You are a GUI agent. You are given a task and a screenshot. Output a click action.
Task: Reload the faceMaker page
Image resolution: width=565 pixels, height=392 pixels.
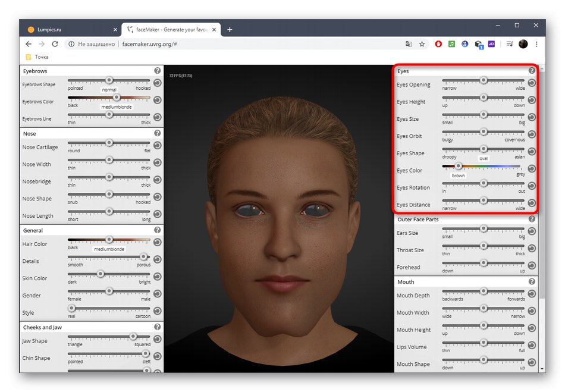click(55, 44)
